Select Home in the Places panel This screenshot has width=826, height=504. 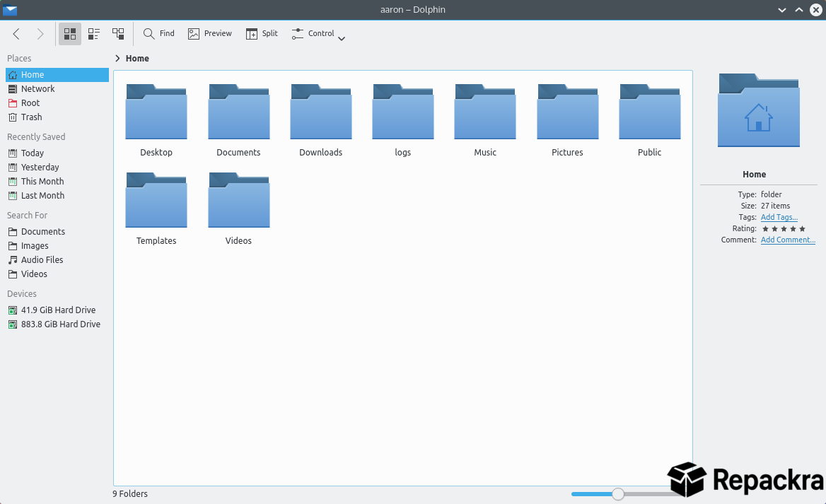coord(57,75)
